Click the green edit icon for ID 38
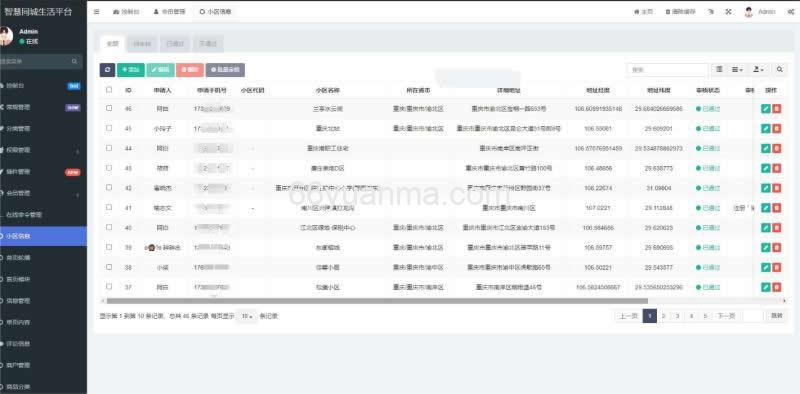Image resolution: width=800 pixels, height=394 pixels. (765, 267)
